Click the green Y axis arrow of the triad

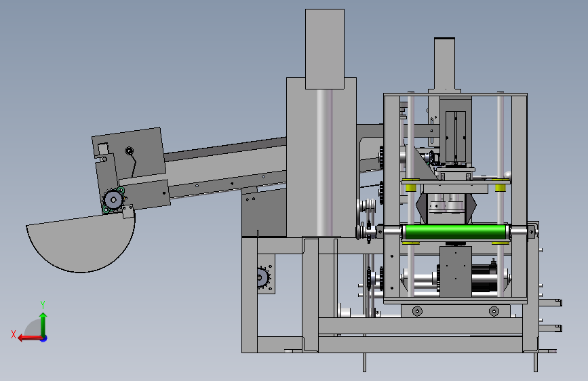(43, 324)
